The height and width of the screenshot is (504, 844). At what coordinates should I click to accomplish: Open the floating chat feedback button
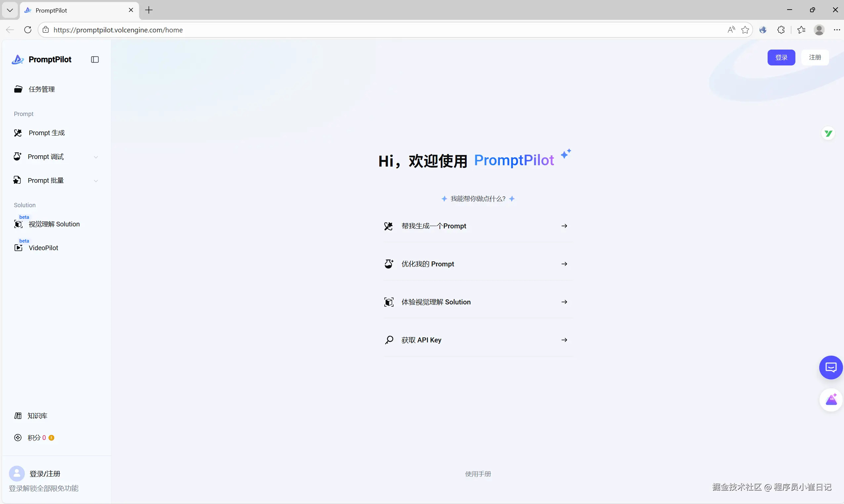click(x=830, y=368)
